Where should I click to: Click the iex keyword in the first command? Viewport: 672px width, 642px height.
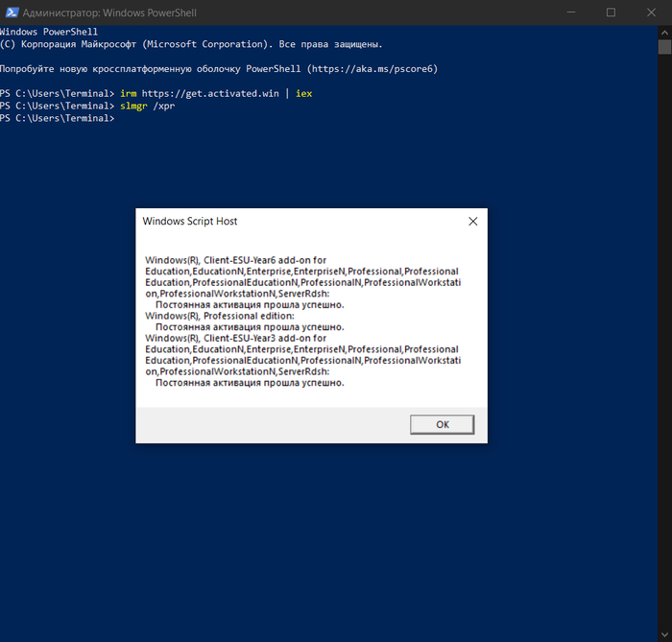point(303,94)
